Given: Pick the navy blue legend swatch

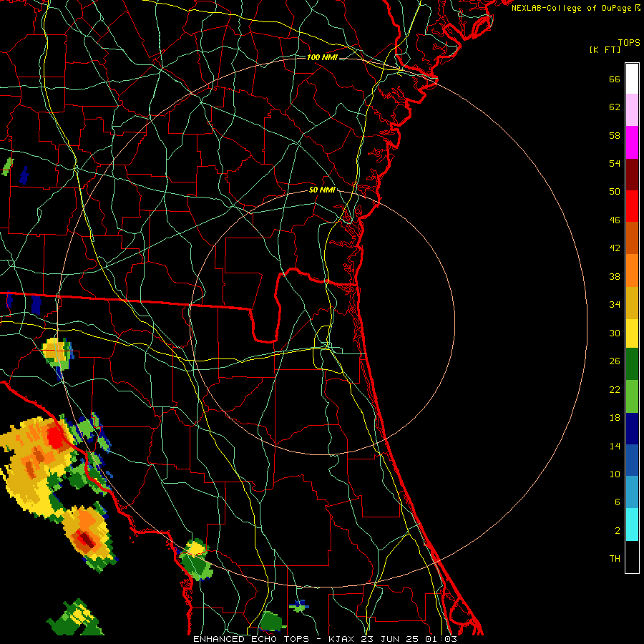Looking at the screenshot, I should point(632,429).
